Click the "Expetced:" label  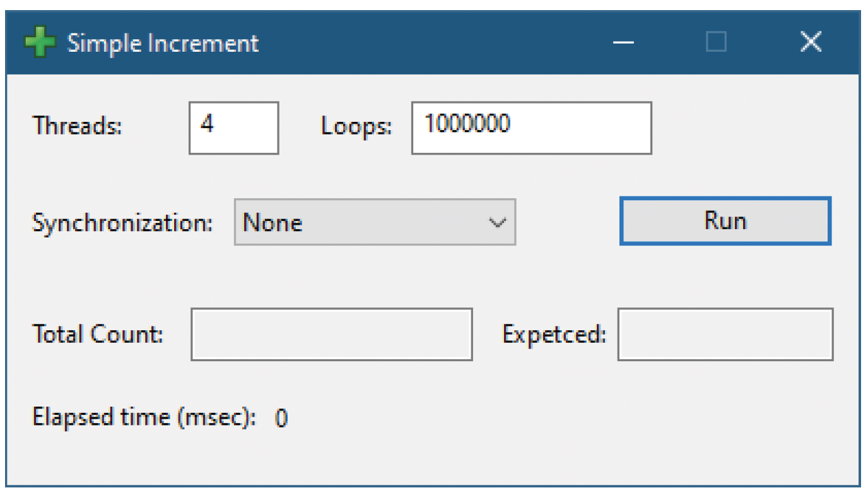click(554, 335)
